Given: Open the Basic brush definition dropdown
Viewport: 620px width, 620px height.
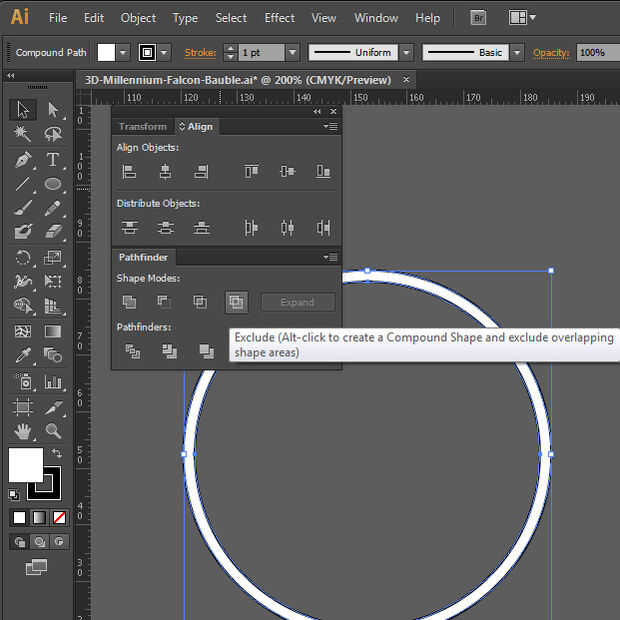Looking at the screenshot, I should pos(516,53).
